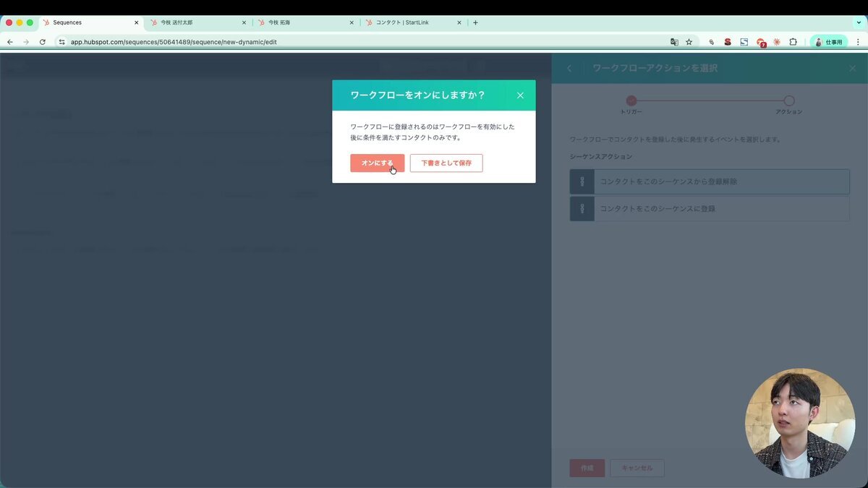Select the トリガー step circle
Image resolution: width=868 pixels, height=488 pixels.
[631, 100]
